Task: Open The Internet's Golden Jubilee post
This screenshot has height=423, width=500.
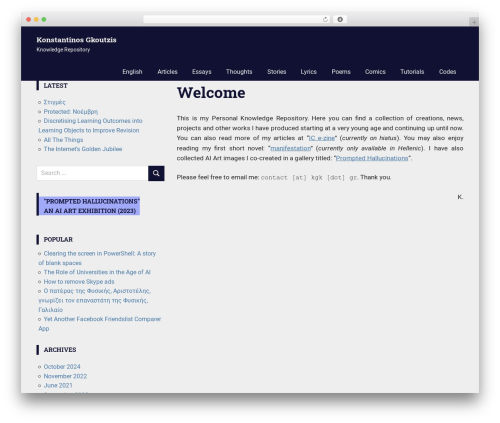Action: pos(83,149)
